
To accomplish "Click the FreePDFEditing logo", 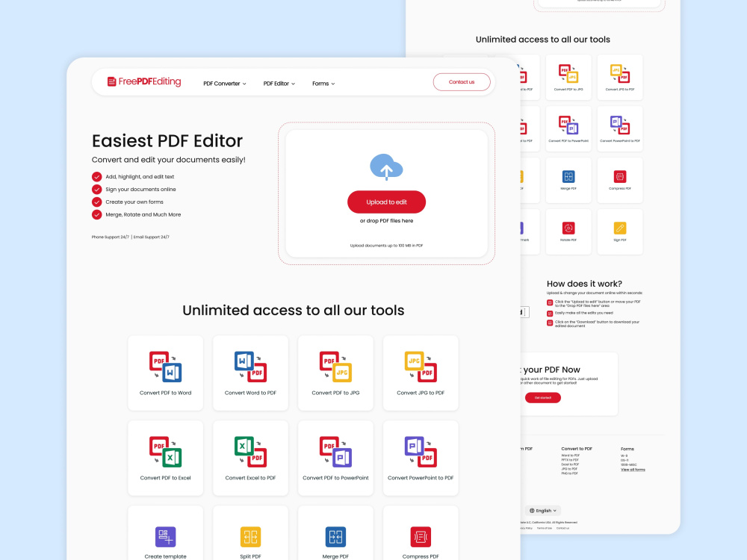I will pos(144,81).
